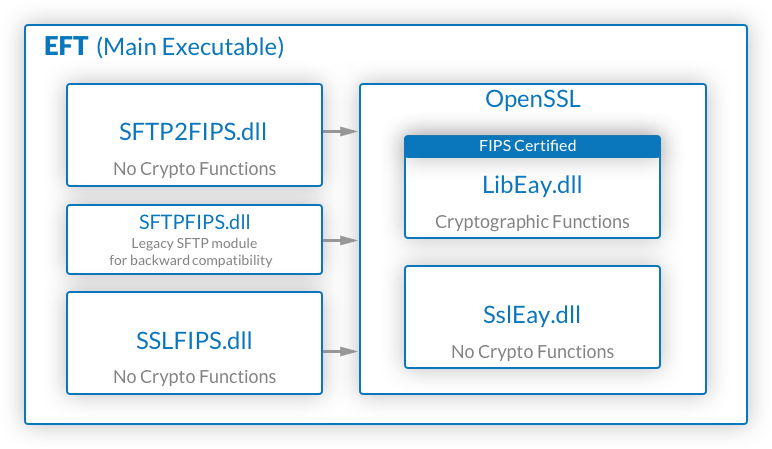Open the SFTPFIPS.dll module label
The width and height of the screenshot is (772, 449).
[x=194, y=221]
